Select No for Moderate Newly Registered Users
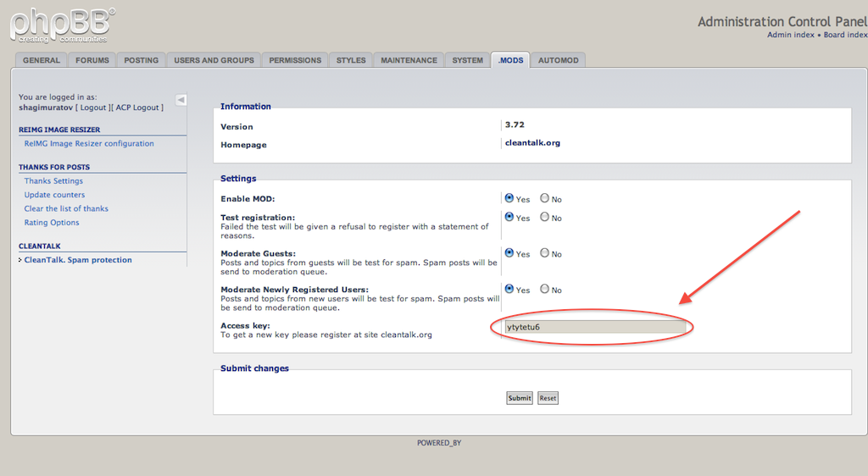This screenshot has height=476, width=868. tap(545, 289)
